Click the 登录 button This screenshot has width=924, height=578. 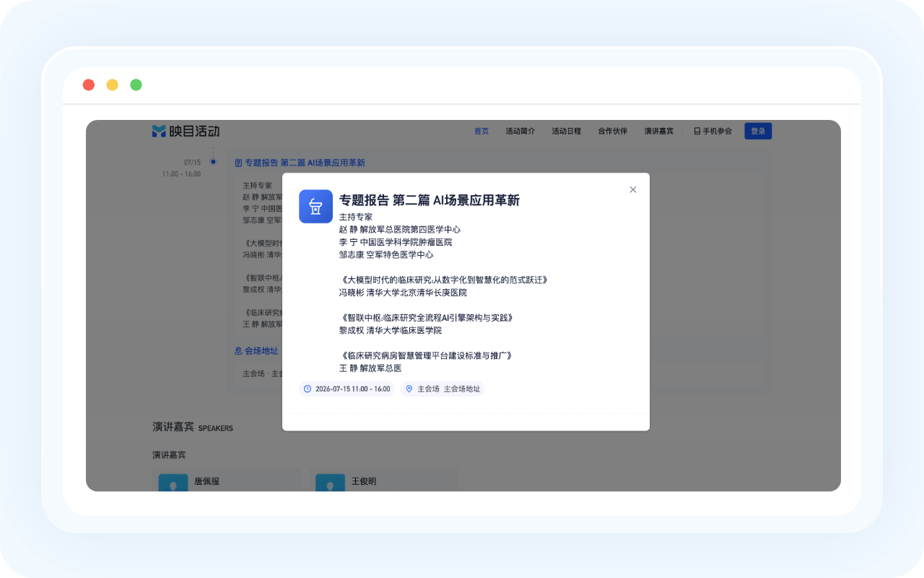pos(758,131)
